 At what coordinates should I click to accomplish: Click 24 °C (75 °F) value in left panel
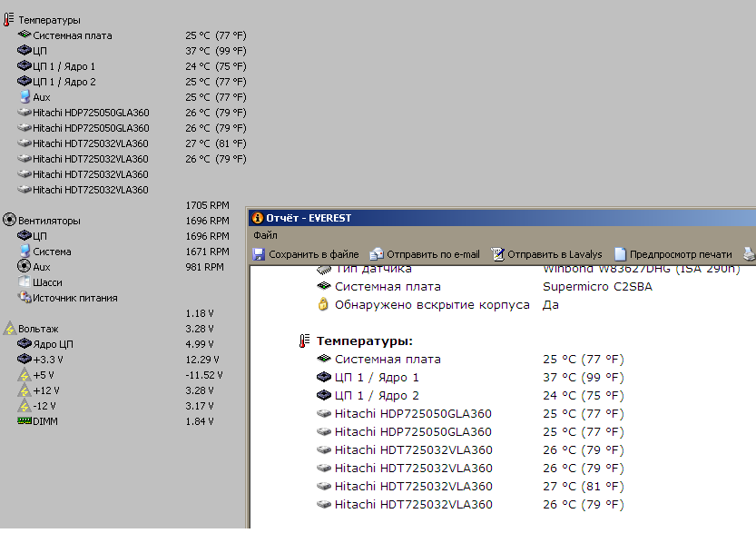pos(216,66)
